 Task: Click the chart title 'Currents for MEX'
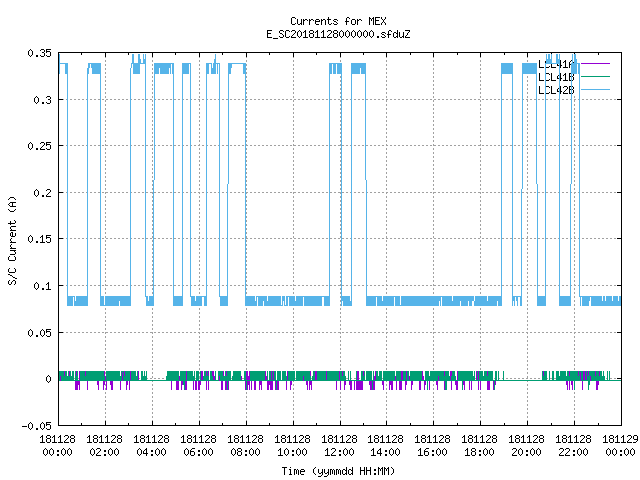[338, 21]
